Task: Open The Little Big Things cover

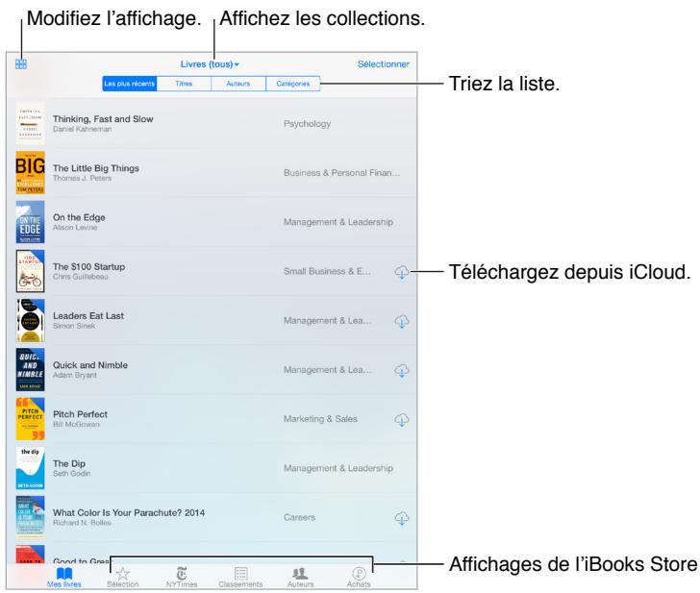Action: click(x=31, y=173)
